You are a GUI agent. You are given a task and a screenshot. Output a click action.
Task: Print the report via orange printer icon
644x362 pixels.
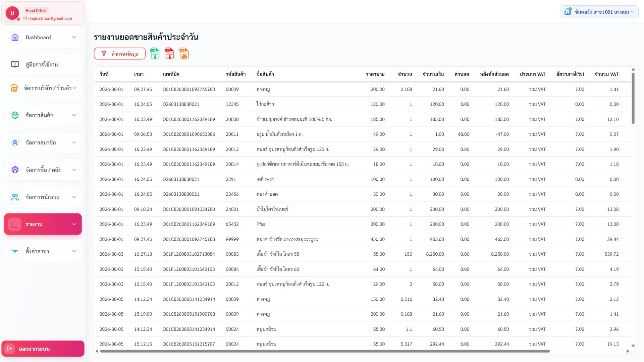click(184, 54)
